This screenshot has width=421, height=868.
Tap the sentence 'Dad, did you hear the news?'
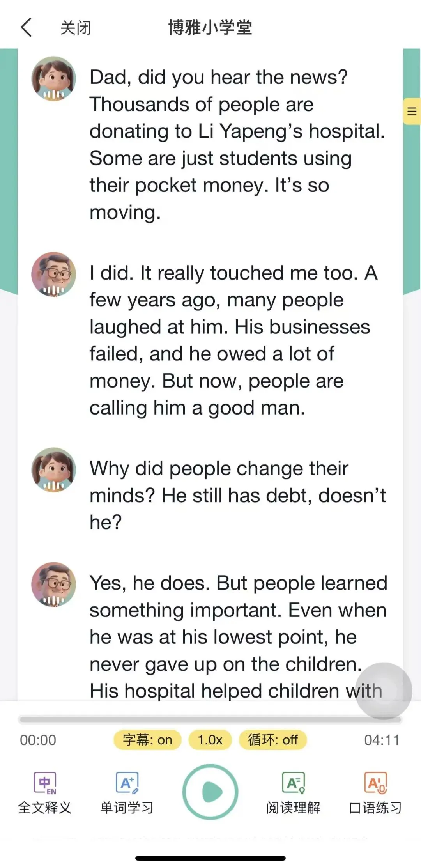coord(218,77)
